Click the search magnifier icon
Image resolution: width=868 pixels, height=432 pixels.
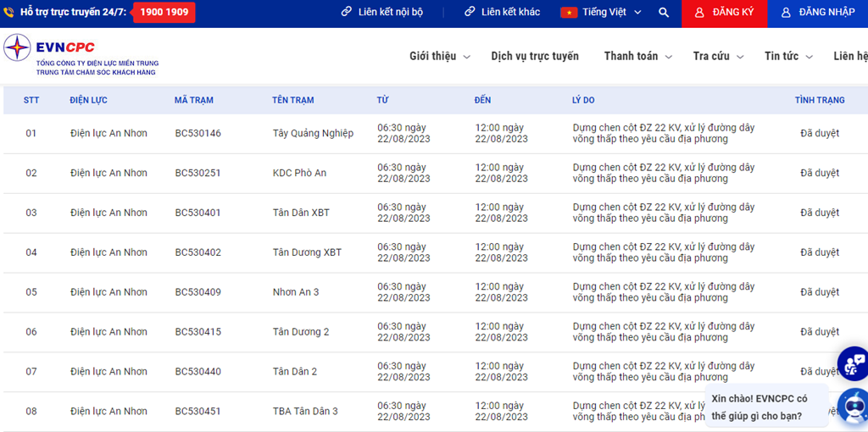pyautogui.click(x=663, y=12)
